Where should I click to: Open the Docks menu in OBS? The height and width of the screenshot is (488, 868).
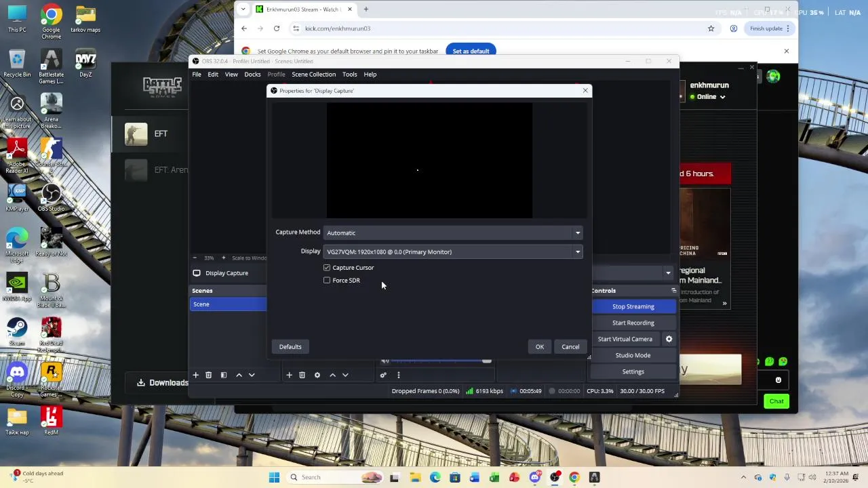[252, 75]
